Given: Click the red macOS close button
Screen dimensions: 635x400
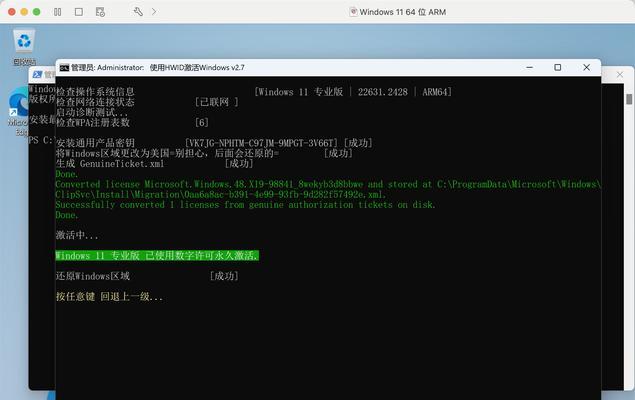Looking at the screenshot, I should (12, 12).
